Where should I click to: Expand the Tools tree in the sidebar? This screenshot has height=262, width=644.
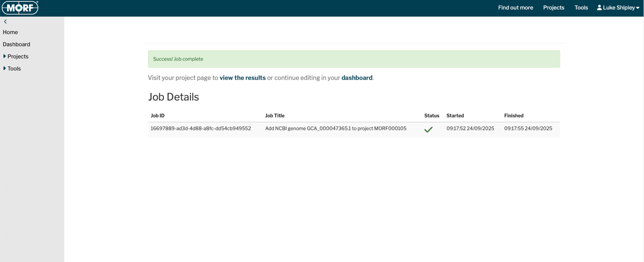5,69
